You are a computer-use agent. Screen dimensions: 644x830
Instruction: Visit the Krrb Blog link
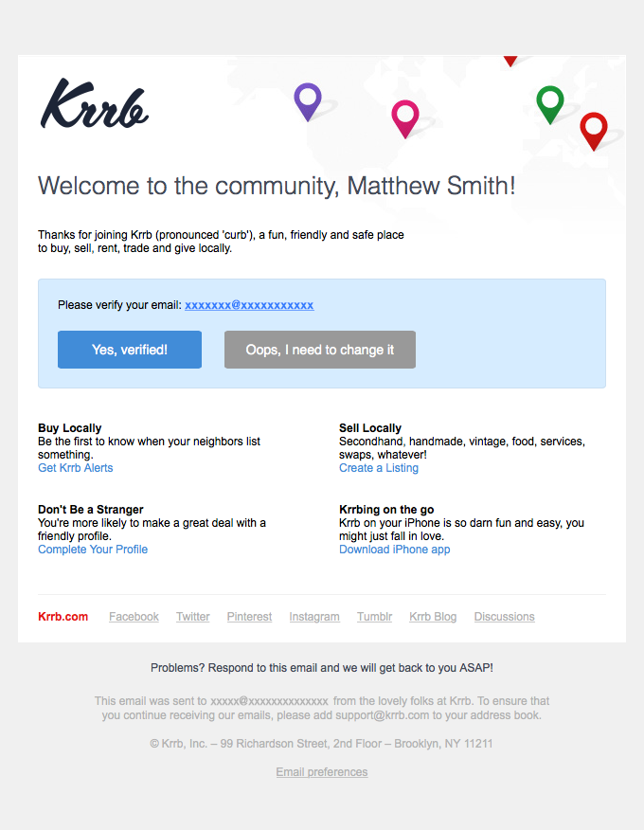click(433, 617)
